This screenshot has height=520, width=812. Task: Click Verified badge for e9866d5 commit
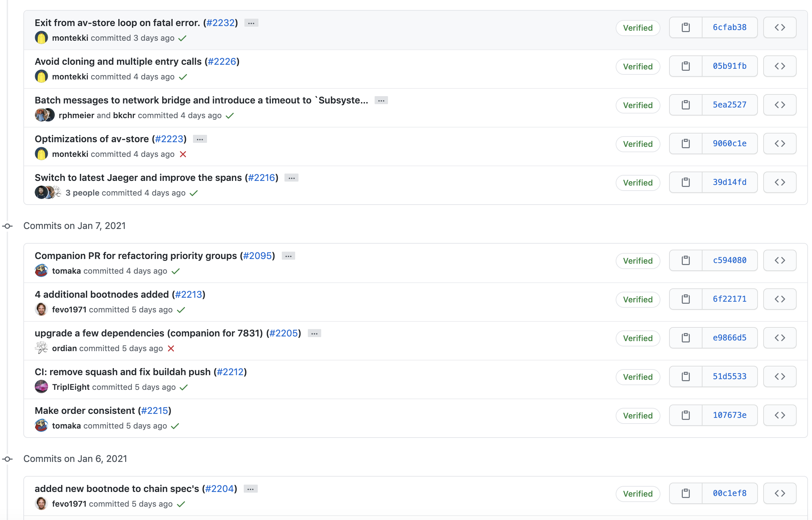pos(637,338)
